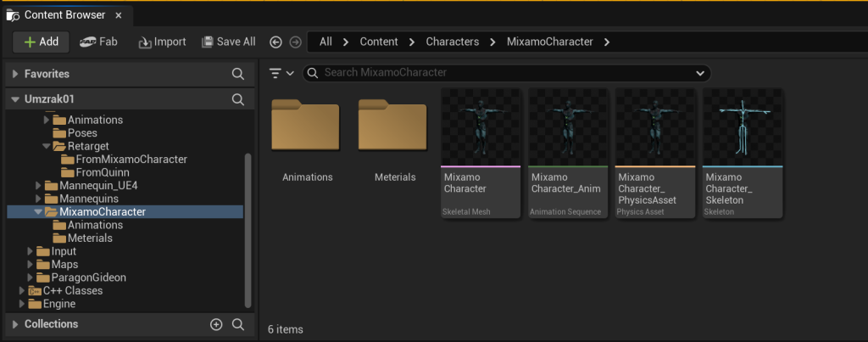Screen dimensions: 868x342
Task: Open the Fab marketplace button
Action: (98, 42)
